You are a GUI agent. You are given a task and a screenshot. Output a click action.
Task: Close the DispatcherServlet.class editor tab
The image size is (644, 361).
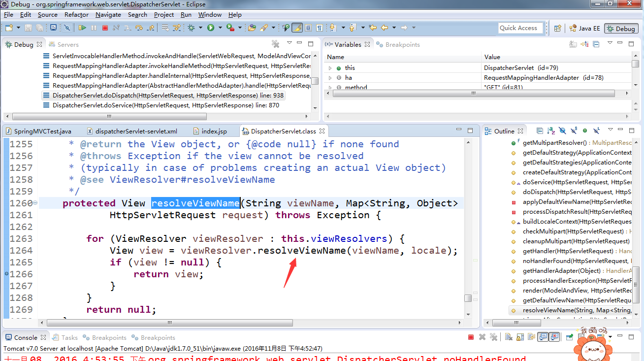[322, 131]
